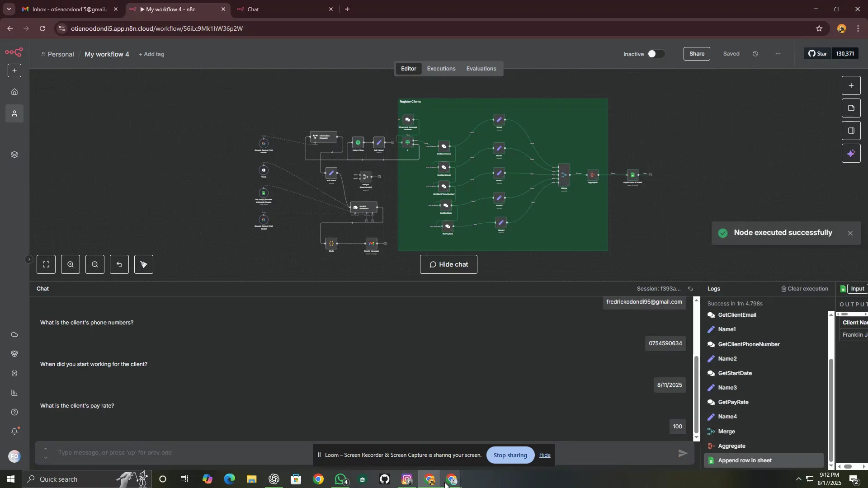Open the Insights chart icon in sidebar
Screen dimensions: 868x488
point(14,393)
